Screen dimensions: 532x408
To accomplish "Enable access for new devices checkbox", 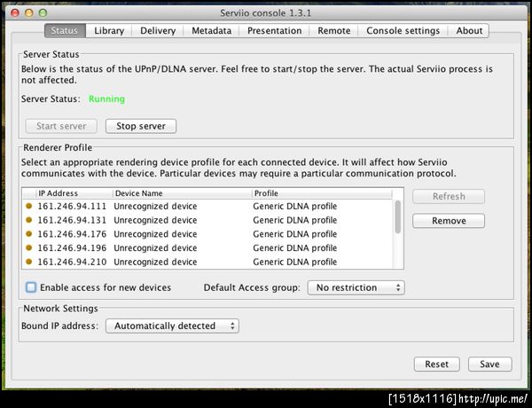I will [x=31, y=287].
